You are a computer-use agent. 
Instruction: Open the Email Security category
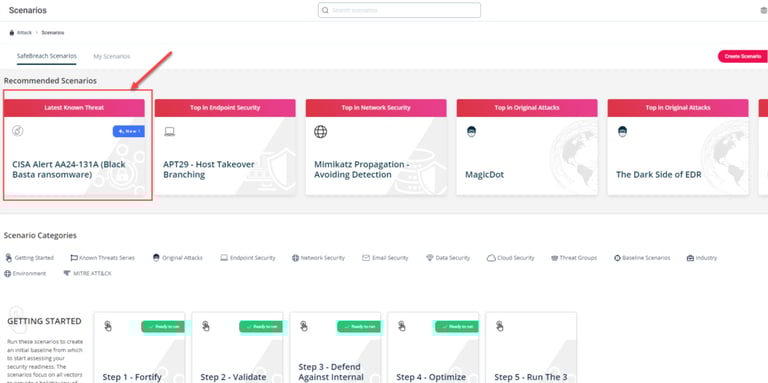tap(385, 258)
